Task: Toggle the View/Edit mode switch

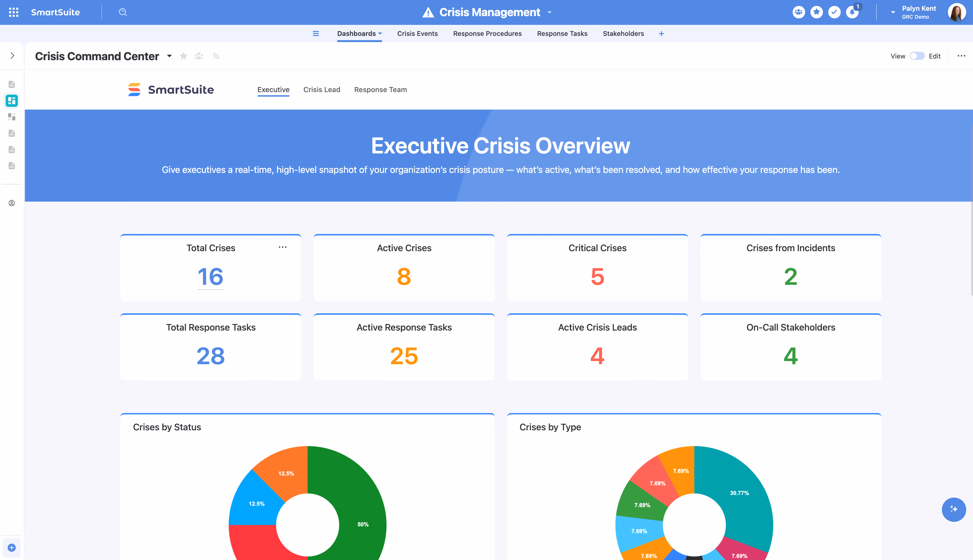Action: (x=917, y=56)
